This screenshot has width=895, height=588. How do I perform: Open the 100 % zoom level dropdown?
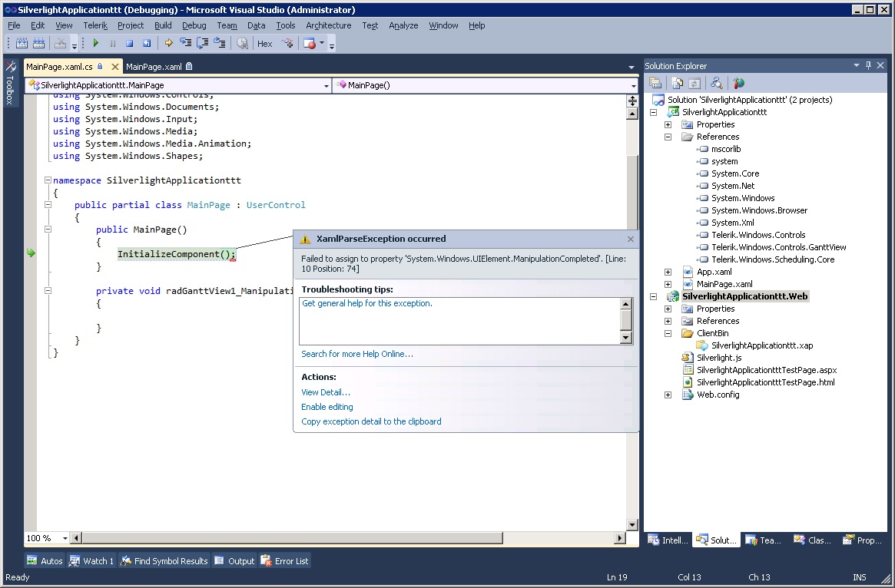pyautogui.click(x=65, y=538)
